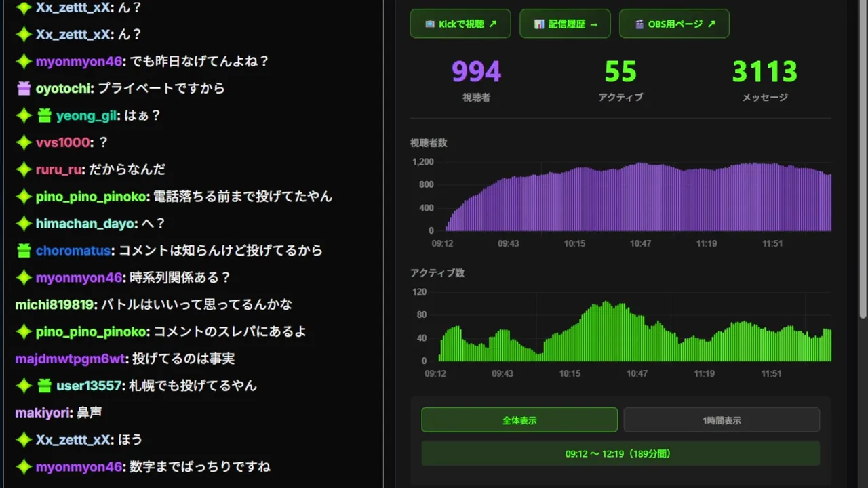
Task: Click the gift badge beside user13557
Action: pos(44,386)
